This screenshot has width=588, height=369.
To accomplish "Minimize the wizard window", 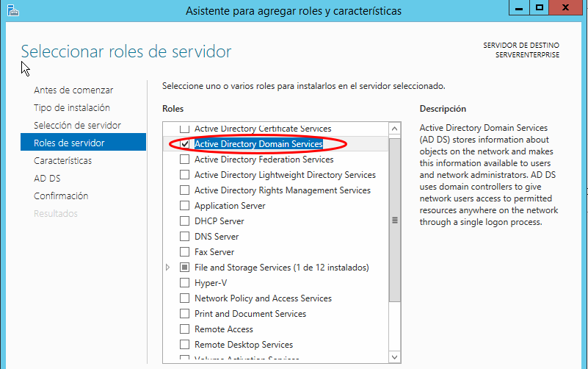I will coord(519,7).
